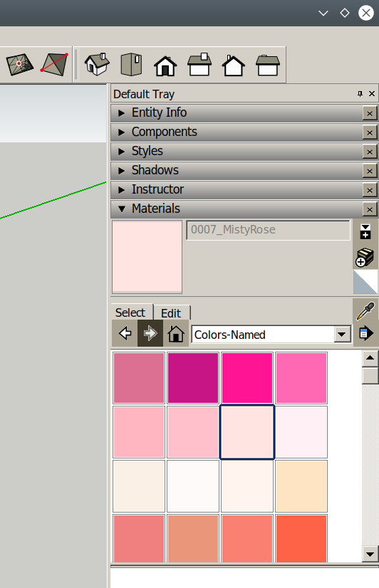The image size is (379, 588).
Task: Pick the seashell swatch
Action: [247, 486]
